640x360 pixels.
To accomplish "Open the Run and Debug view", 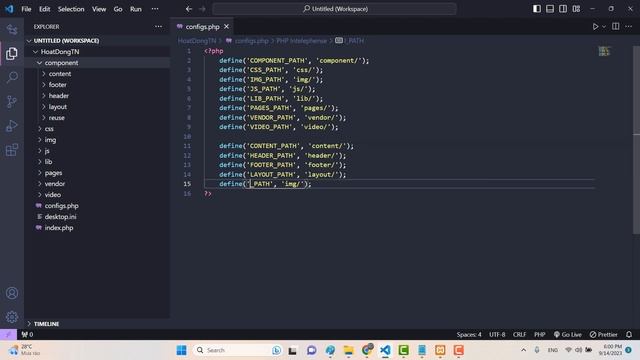I will click(12, 126).
